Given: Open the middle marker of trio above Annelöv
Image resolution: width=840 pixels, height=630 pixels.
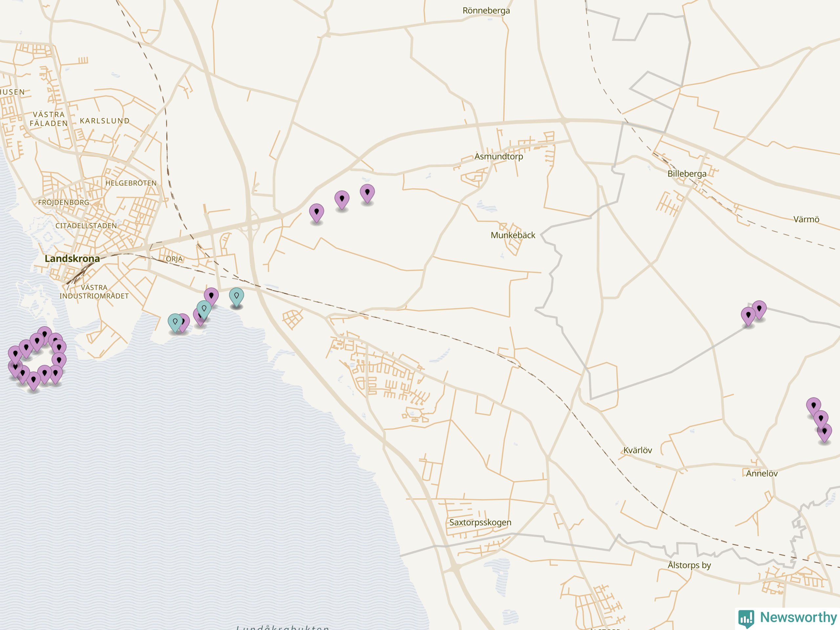Looking at the screenshot, I should [x=821, y=420].
